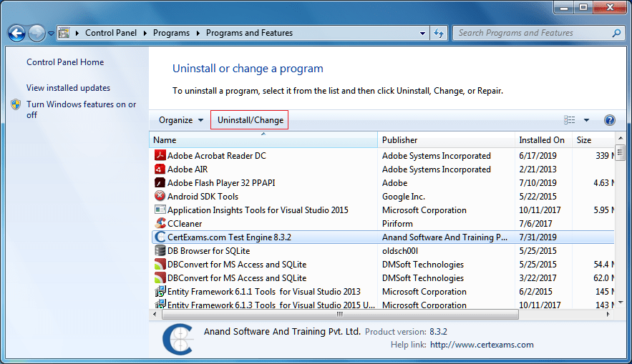
Task: Click Programs in the breadcrumb
Action: pyautogui.click(x=171, y=33)
